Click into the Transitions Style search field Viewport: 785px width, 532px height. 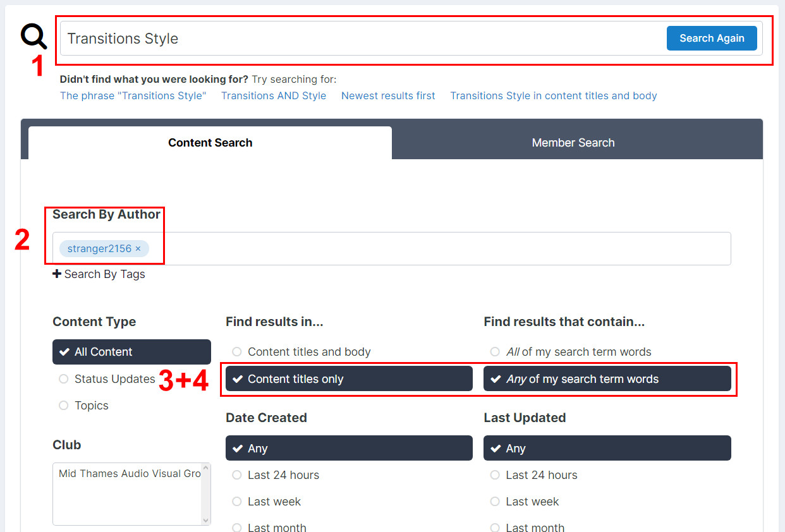click(360, 39)
